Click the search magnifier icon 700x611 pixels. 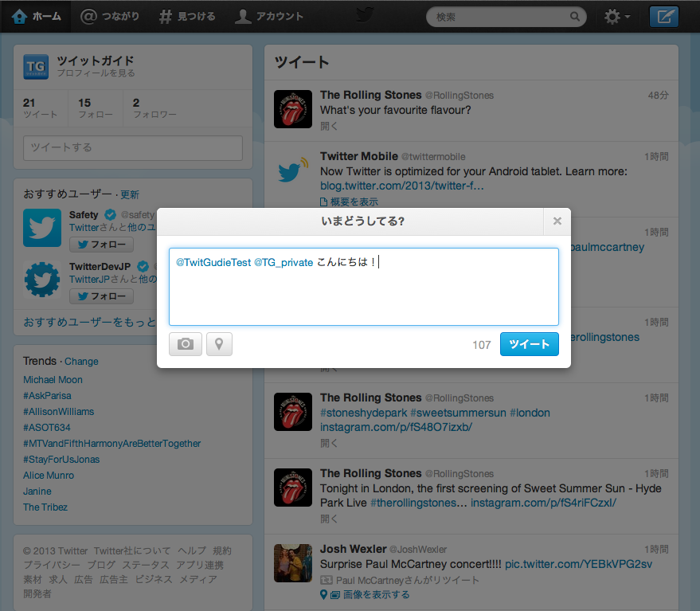click(574, 17)
